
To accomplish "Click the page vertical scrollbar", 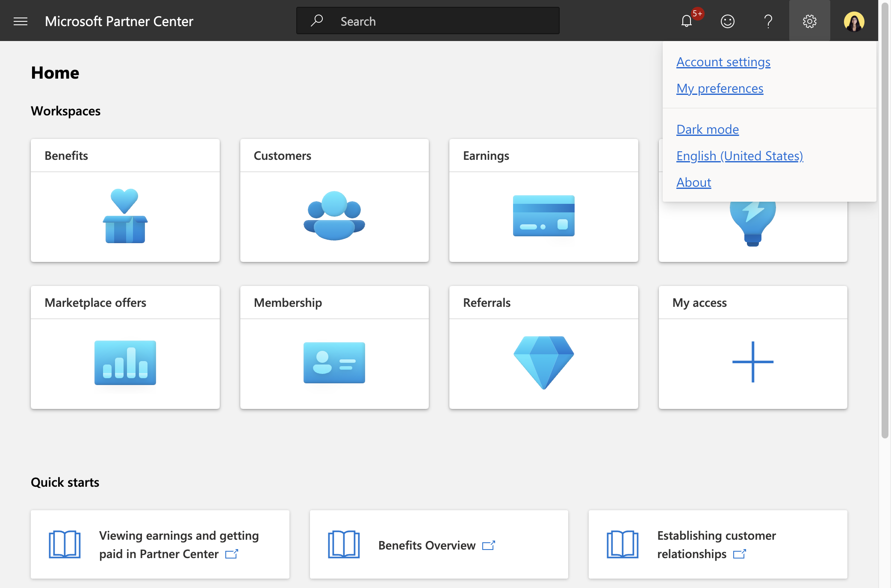I will (885, 220).
